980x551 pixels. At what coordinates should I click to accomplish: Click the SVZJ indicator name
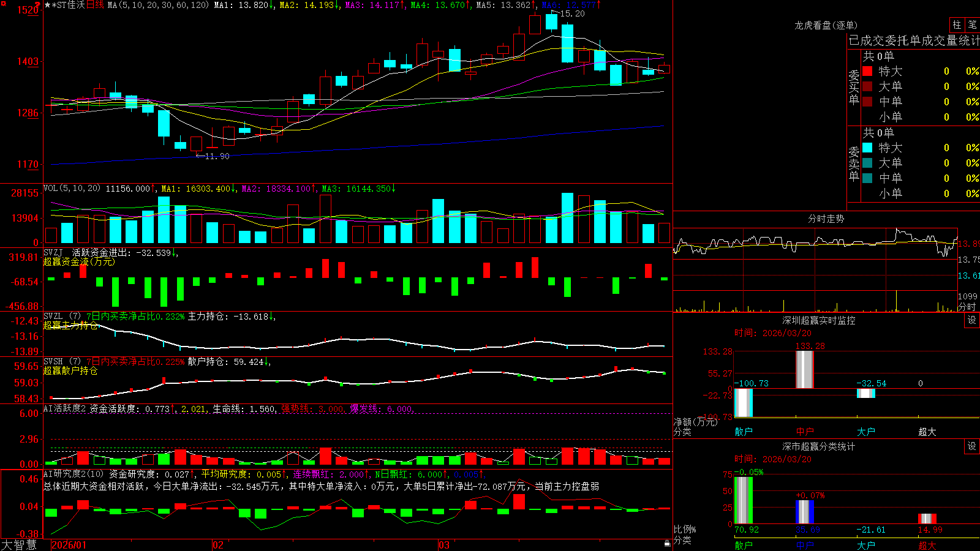point(53,253)
